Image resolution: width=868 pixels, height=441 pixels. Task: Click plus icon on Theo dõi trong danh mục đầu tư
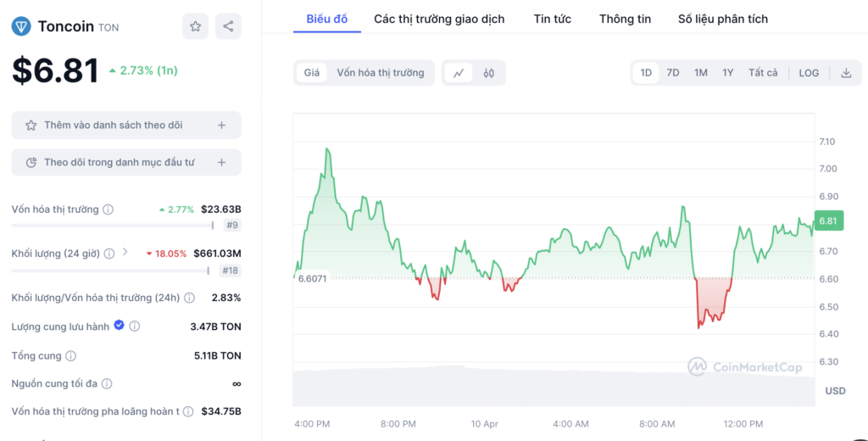tap(221, 163)
